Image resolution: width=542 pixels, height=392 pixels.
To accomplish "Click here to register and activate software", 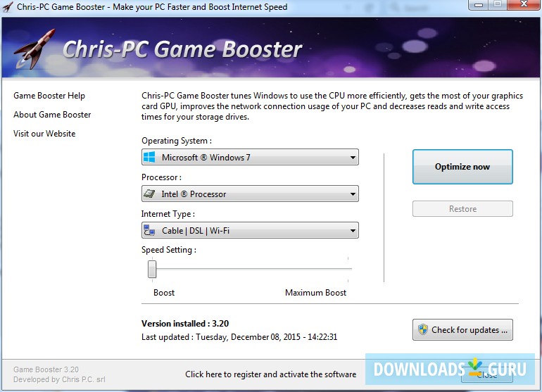I will (x=271, y=374).
